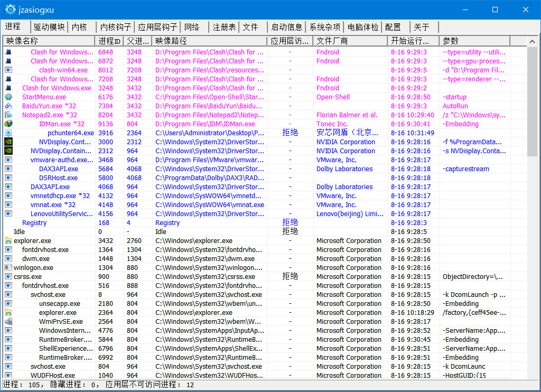
Task: Click the unsecapp.exe icon
Action: pos(8,303)
